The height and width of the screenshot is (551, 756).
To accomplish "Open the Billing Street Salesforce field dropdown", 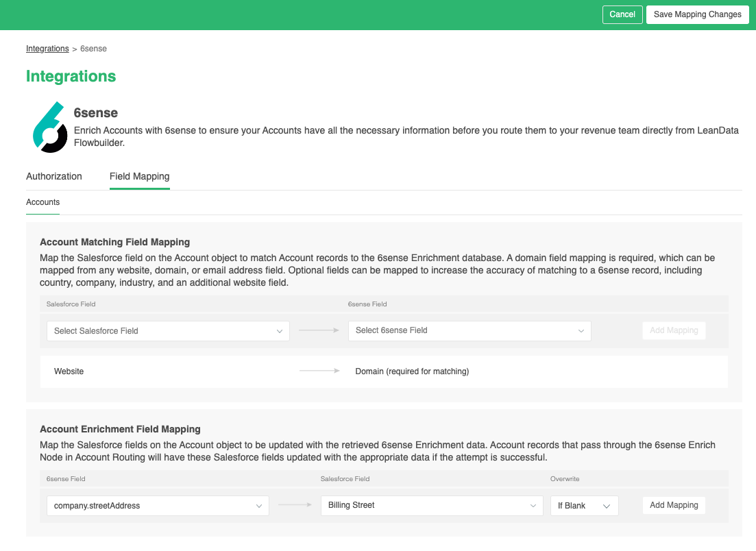I will [432, 505].
